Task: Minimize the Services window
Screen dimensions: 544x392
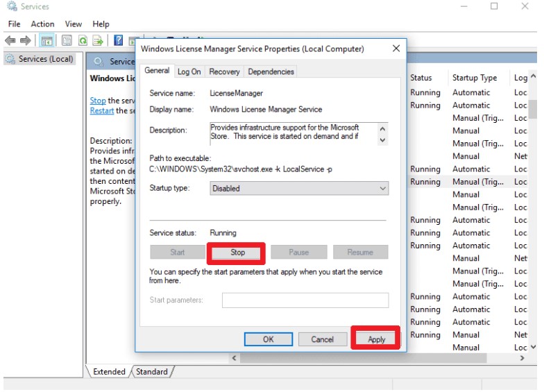Action: coord(464,6)
